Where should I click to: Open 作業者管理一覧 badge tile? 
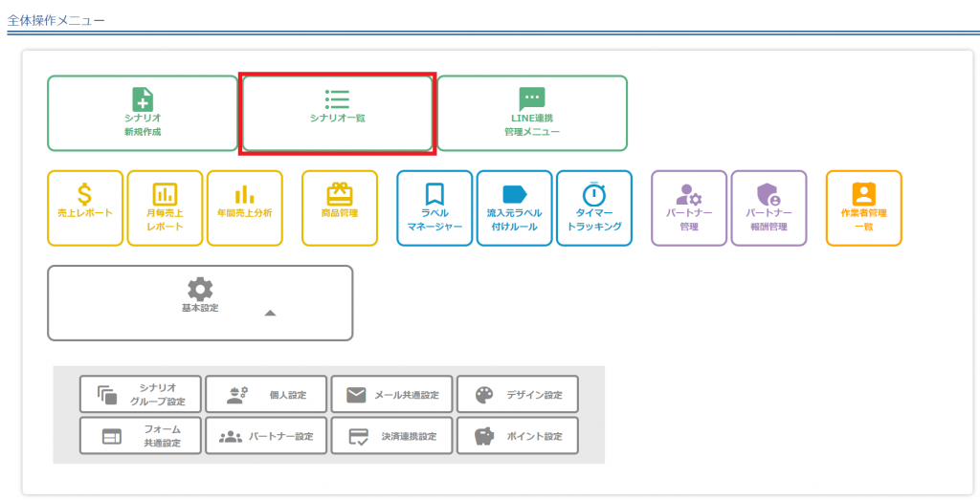click(x=864, y=208)
